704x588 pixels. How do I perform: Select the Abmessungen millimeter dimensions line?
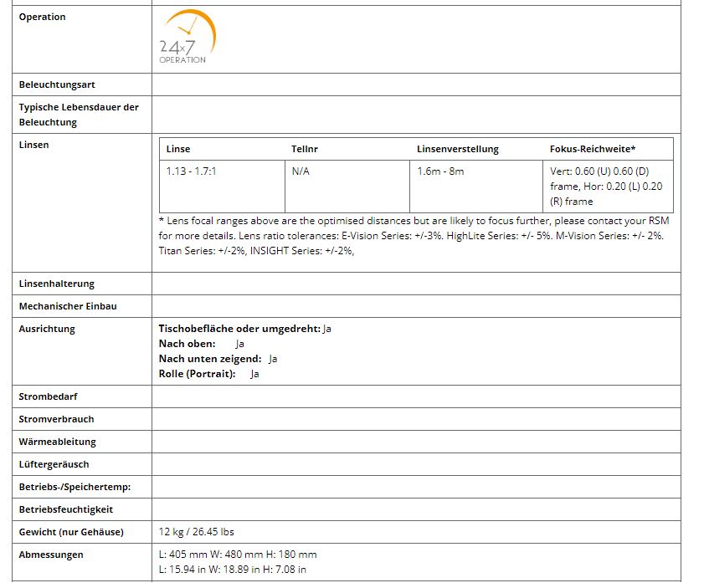(238, 555)
